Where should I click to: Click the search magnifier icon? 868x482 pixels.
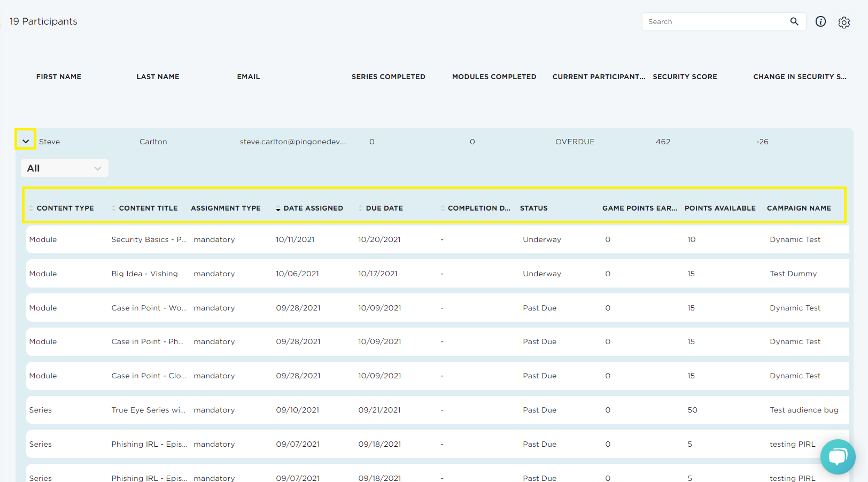tap(794, 21)
